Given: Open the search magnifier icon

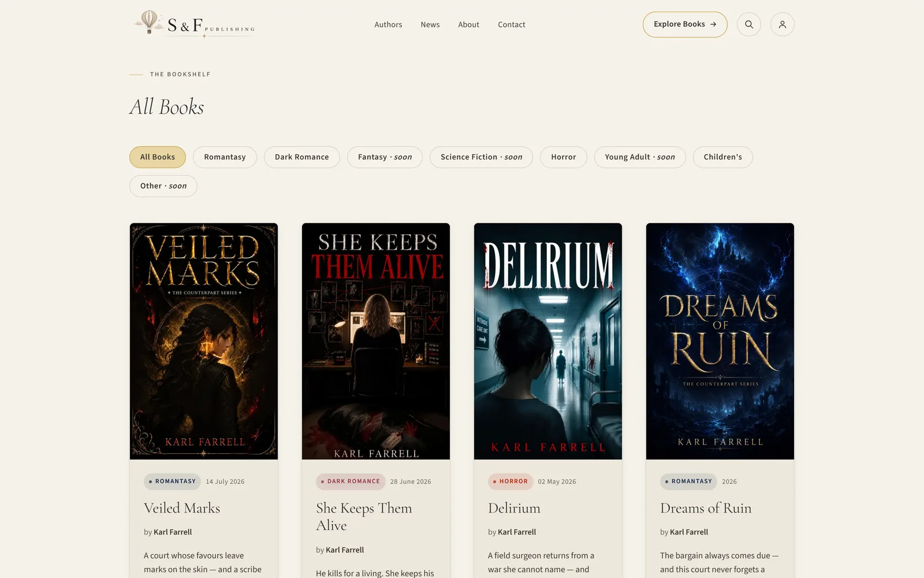Looking at the screenshot, I should point(749,24).
